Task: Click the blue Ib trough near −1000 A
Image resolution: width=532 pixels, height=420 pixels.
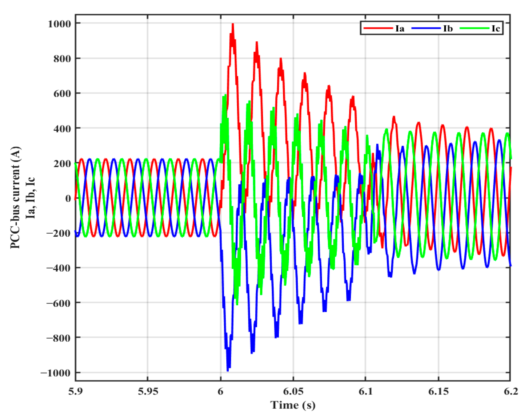Action: pyautogui.click(x=228, y=369)
